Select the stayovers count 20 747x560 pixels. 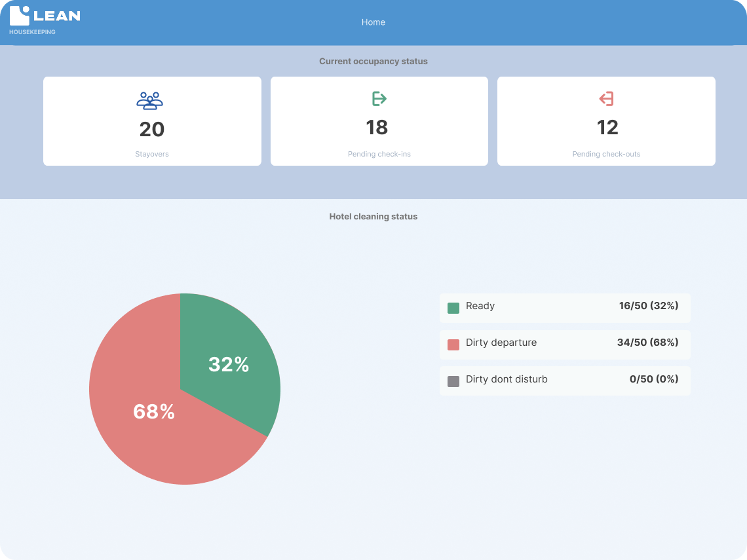pyautogui.click(x=152, y=130)
